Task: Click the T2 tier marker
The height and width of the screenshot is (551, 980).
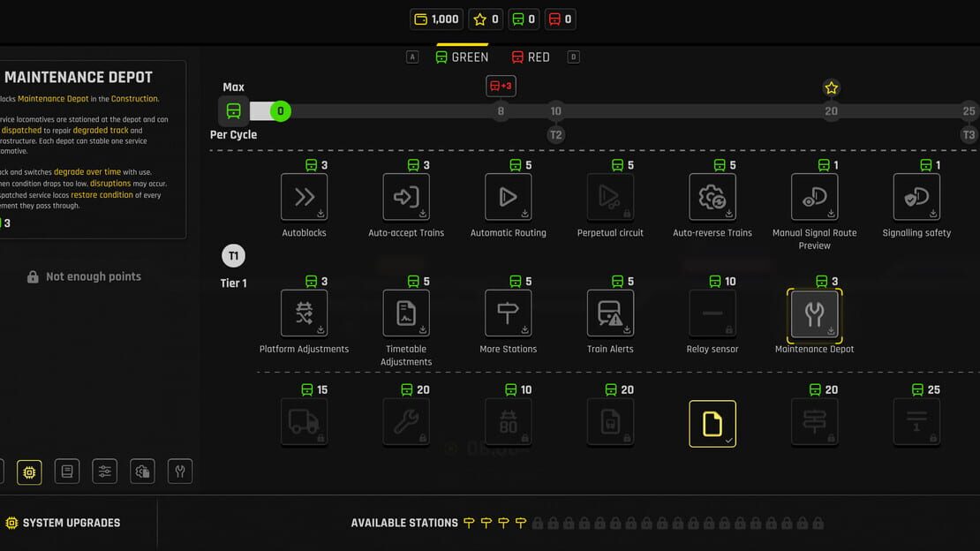Action: coord(555,134)
